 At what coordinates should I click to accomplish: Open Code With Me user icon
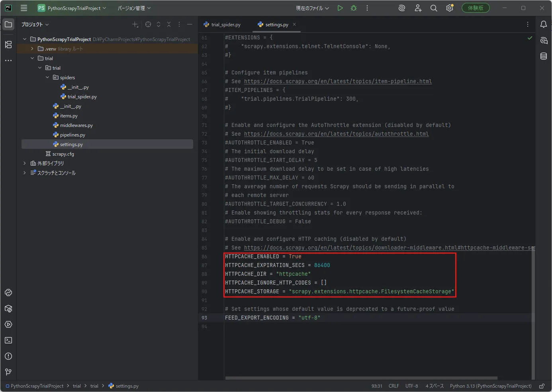418,8
